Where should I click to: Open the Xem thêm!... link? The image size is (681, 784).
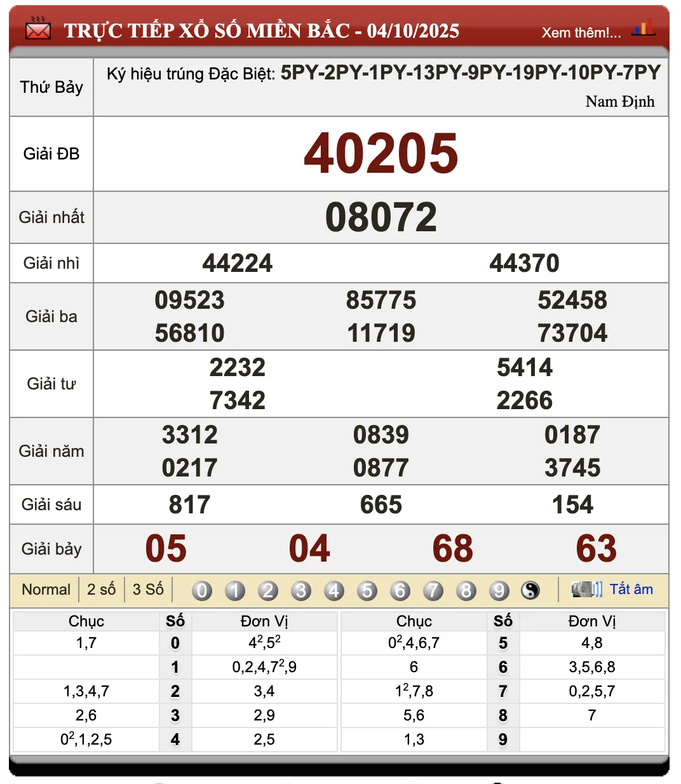580,32
